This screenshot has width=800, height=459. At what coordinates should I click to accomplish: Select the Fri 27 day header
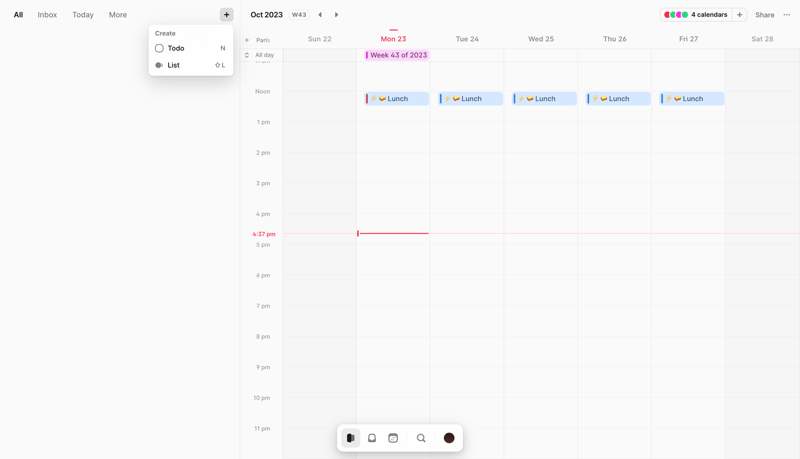click(x=688, y=39)
